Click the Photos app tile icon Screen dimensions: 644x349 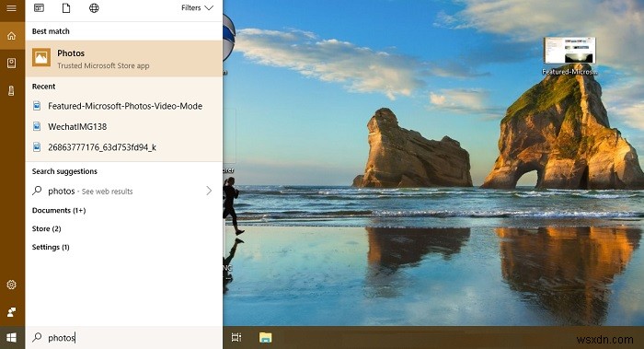point(41,57)
